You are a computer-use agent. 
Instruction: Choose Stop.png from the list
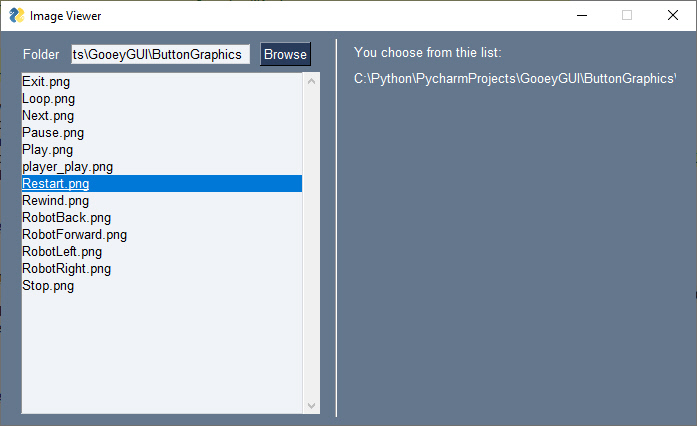tap(47, 286)
